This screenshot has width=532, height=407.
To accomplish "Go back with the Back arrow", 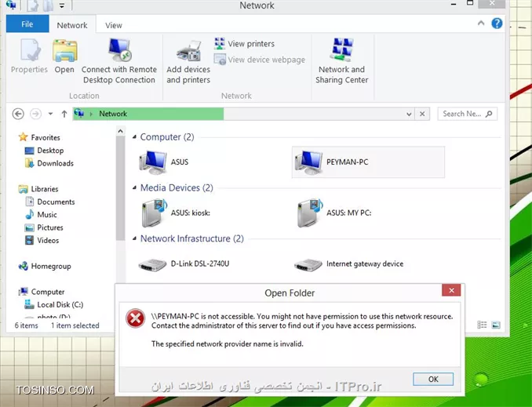I will pos(18,114).
